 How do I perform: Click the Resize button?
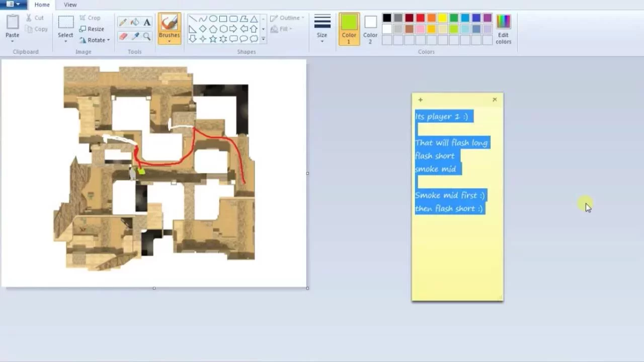click(x=92, y=29)
